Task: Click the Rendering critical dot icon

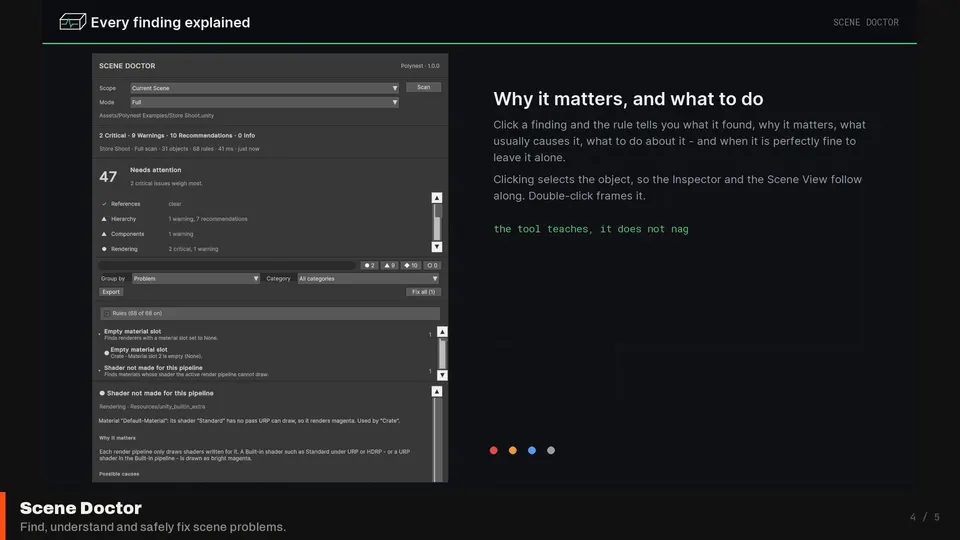Action: tap(104, 249)
